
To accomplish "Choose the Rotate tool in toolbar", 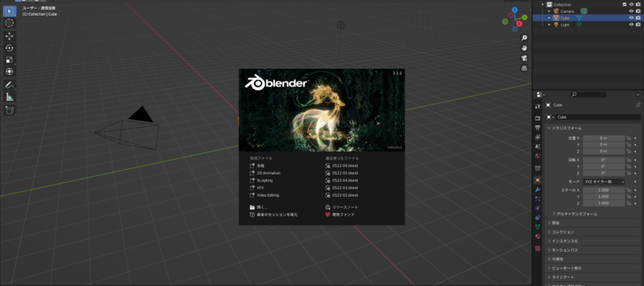I will click(x=9, y=48).
